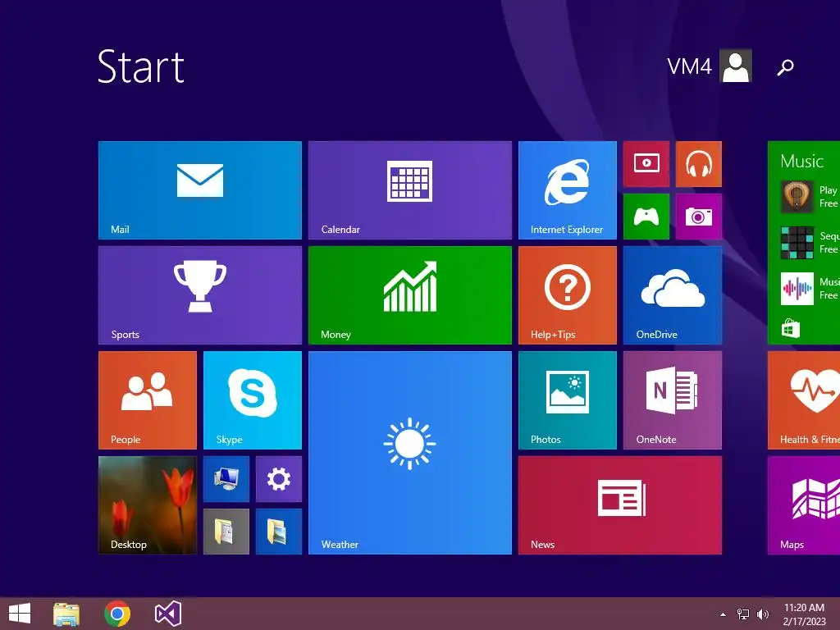Viewport: 840px width, 630px height.
Task: Open the Sports trophy tile
Action: click(200, 295)
